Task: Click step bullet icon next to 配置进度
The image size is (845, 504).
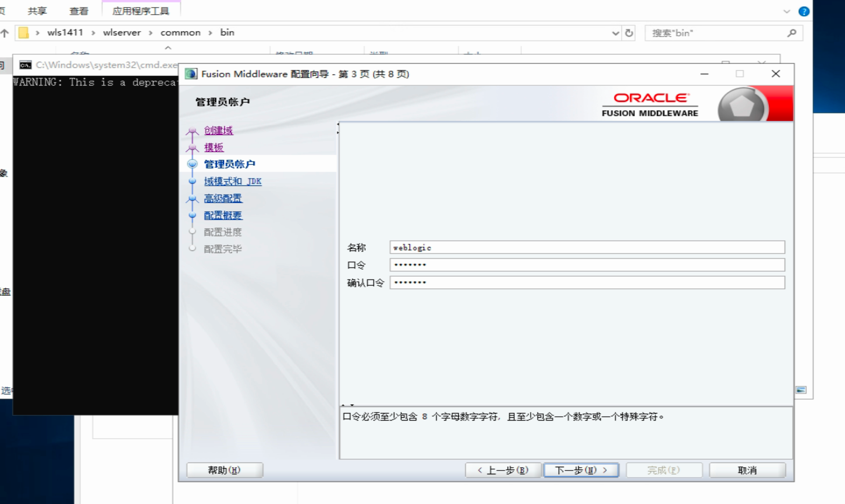Action: [x=192, y=232]
